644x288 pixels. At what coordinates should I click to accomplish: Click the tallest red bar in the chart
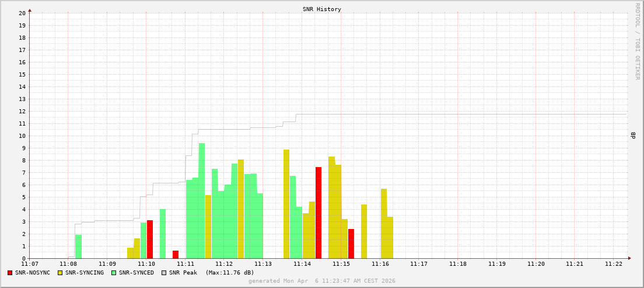pyautogui.click(x=318, y=213)
